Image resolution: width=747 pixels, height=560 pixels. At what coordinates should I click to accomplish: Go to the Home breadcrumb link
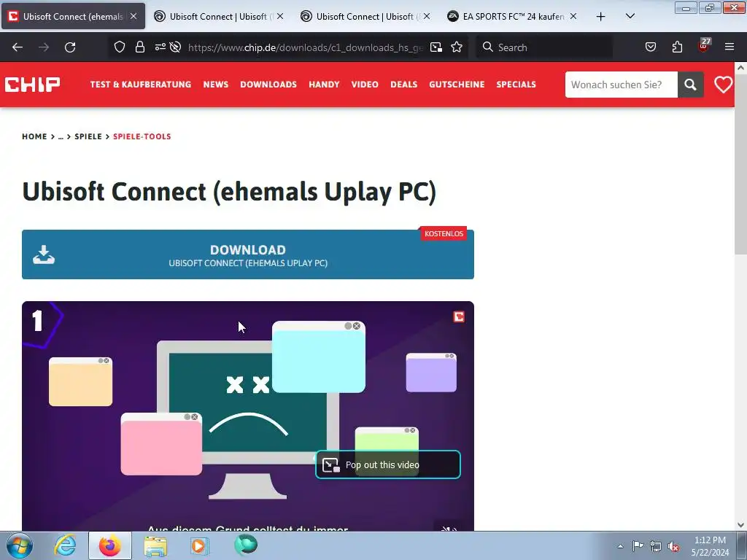[x=34, y=136]
